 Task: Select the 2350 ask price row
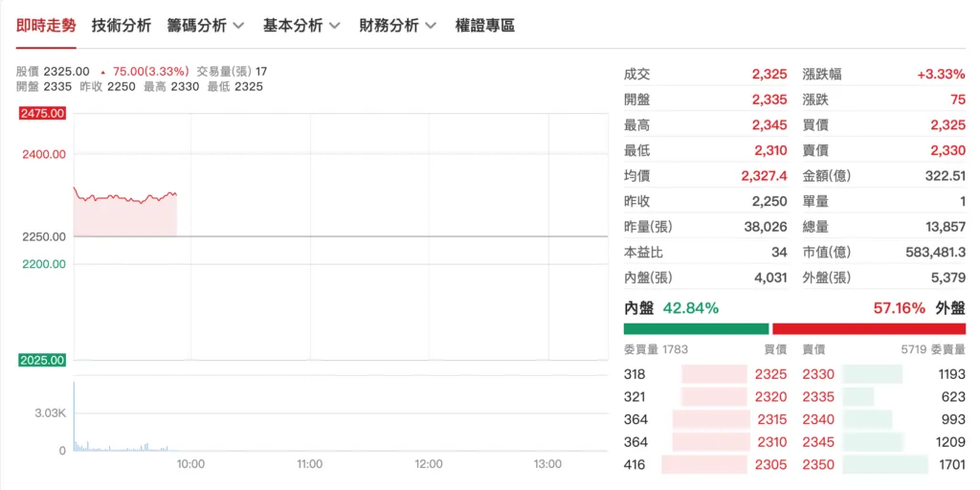pos(883,464)
